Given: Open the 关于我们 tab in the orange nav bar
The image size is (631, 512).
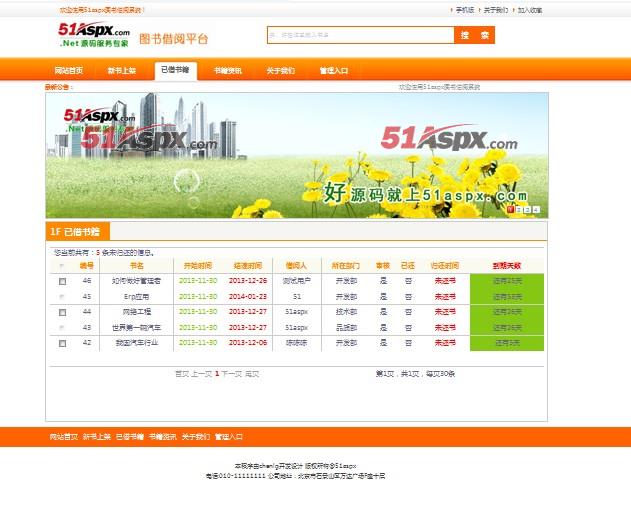Looking at the screenshot, I should pyautogui.click(x=281, y=70).
